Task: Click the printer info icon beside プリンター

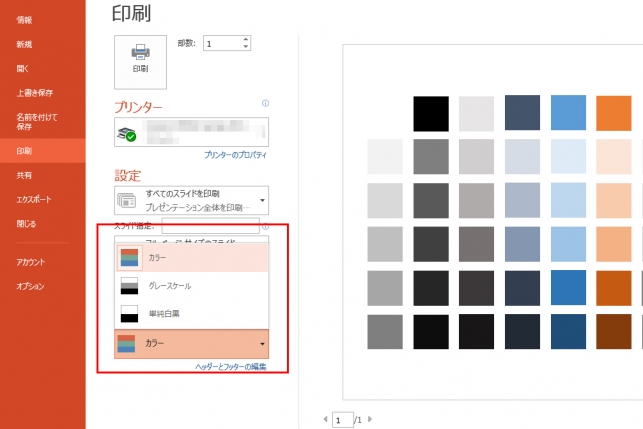Action: pyautogui.click(x=265, y=103)
